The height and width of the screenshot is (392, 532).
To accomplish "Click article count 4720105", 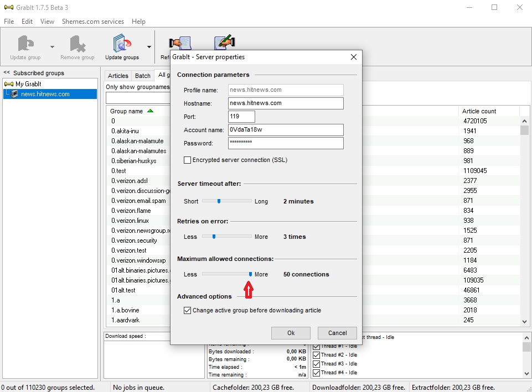I will [475, 121].
